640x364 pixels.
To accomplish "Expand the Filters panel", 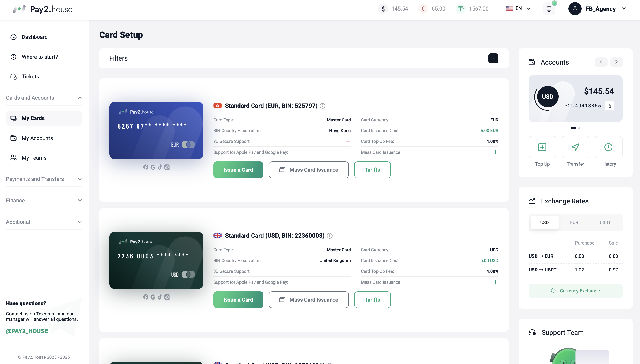I will 493,59.
